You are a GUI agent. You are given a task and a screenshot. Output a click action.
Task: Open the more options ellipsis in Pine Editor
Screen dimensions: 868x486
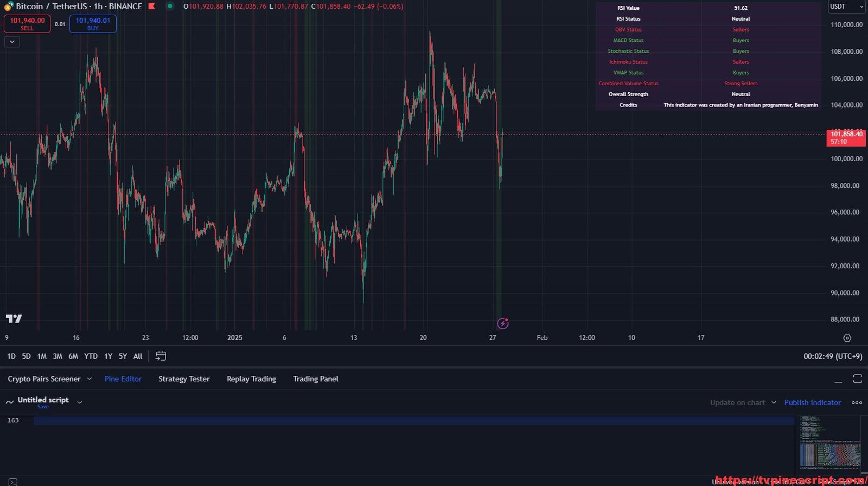857,402
